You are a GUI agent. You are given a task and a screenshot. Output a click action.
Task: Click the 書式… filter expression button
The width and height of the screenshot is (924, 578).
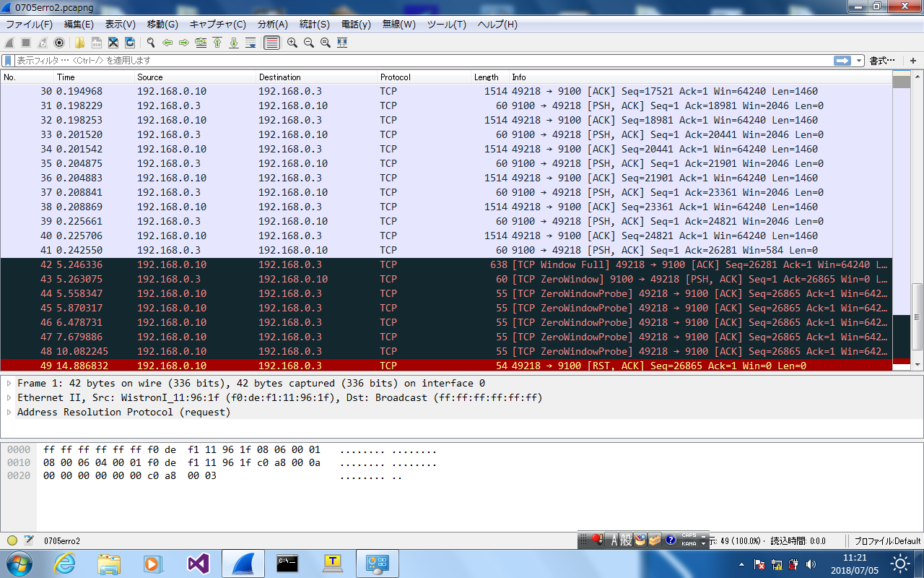point(882,61)
